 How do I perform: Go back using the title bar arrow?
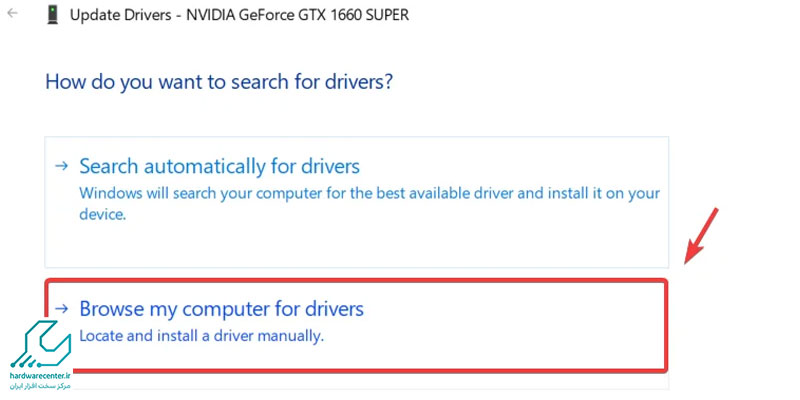(x=12, y=13)
